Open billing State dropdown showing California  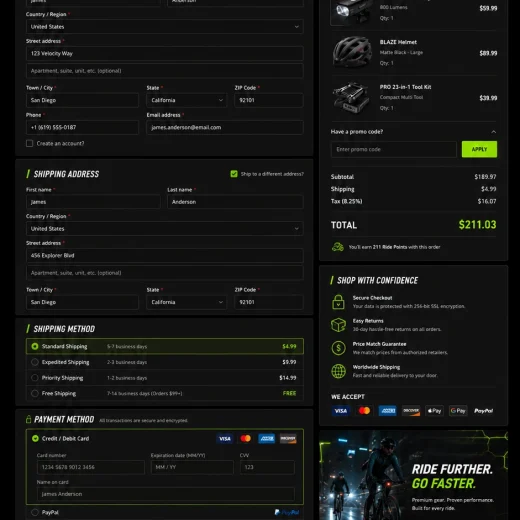(187, 100)
